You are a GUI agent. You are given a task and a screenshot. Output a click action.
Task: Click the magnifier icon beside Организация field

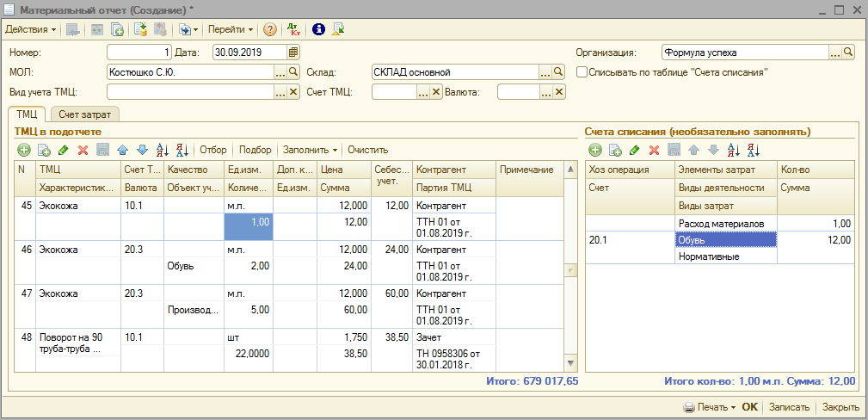pos(848,52)
